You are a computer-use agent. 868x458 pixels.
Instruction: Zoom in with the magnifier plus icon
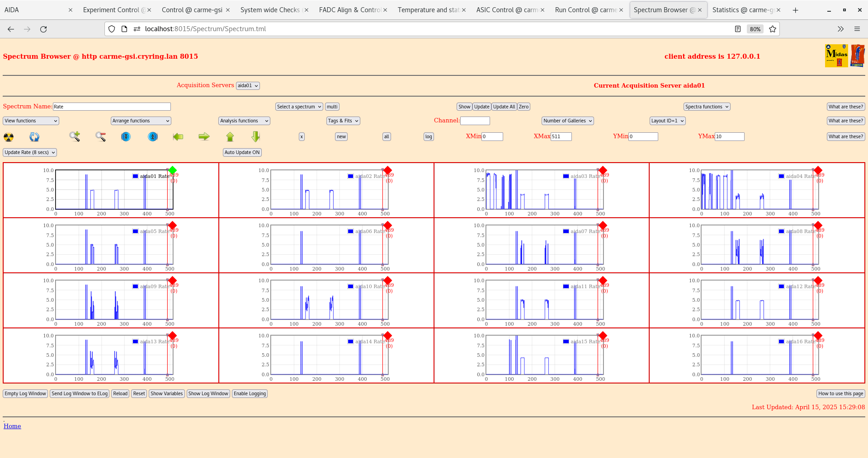point(75,136)
